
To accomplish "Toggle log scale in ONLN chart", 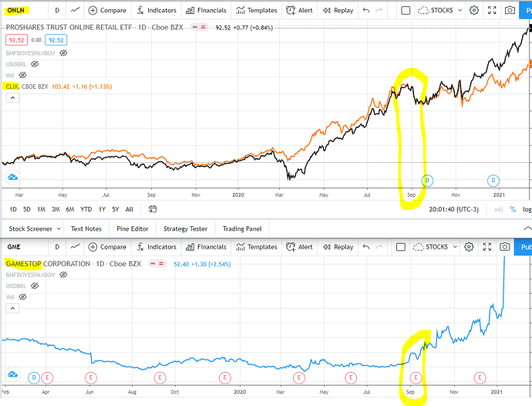I will (527, 209).
